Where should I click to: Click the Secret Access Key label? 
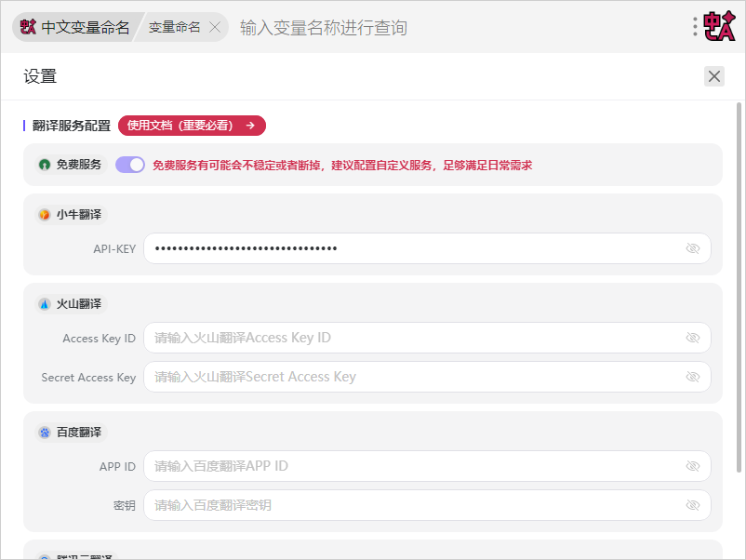[x=88, y=378]
